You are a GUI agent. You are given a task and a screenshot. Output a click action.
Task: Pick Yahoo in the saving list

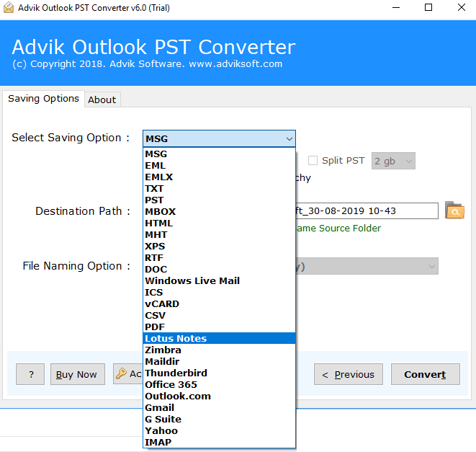pos(219,430)
